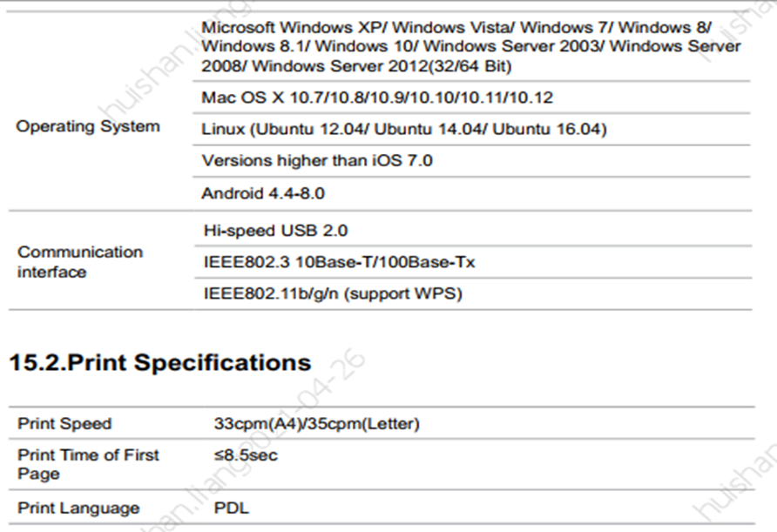Click the 33cpm(A4)/35cpm(Letter) value

317,424
